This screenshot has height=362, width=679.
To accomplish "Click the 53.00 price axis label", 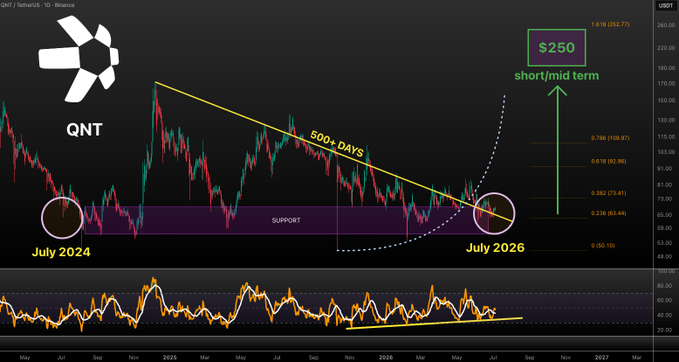I will [666, 243].
